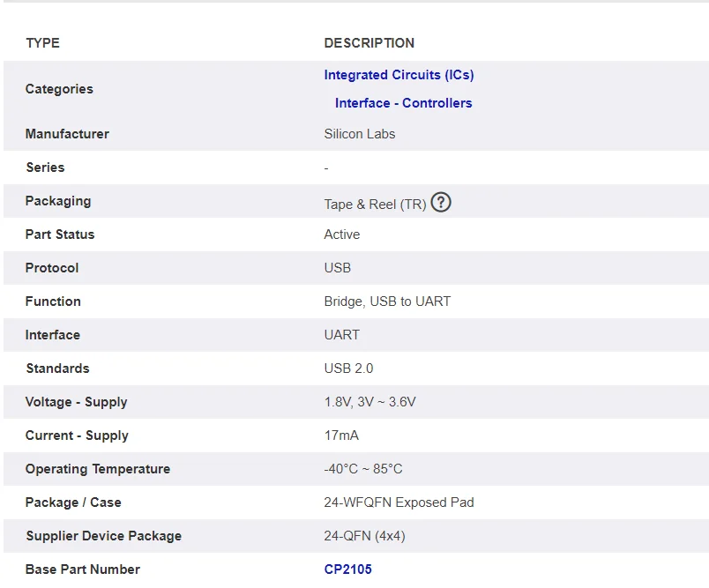The image size is (709, 588).
Task: Select the DESCRIPTION column header
Action: coord(369,42)
